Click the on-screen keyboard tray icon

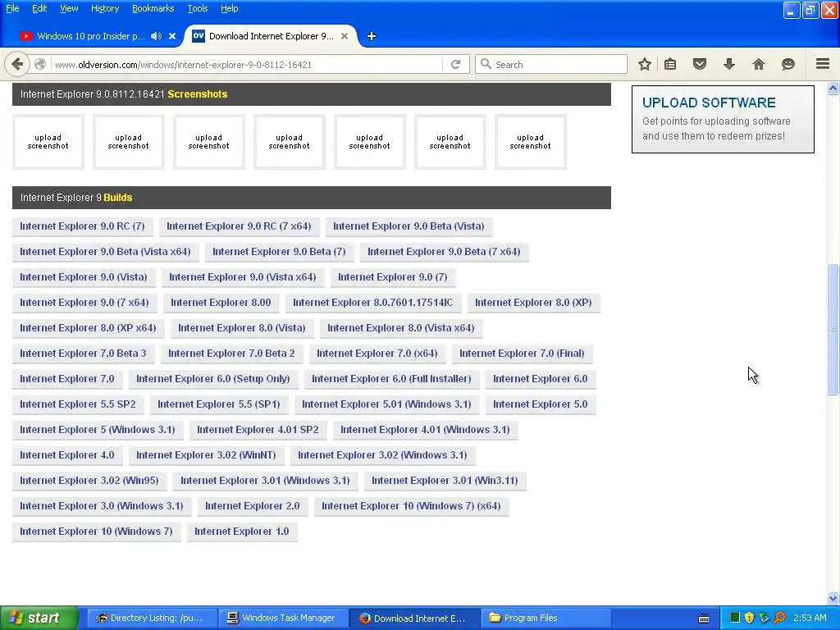[704, 619]
